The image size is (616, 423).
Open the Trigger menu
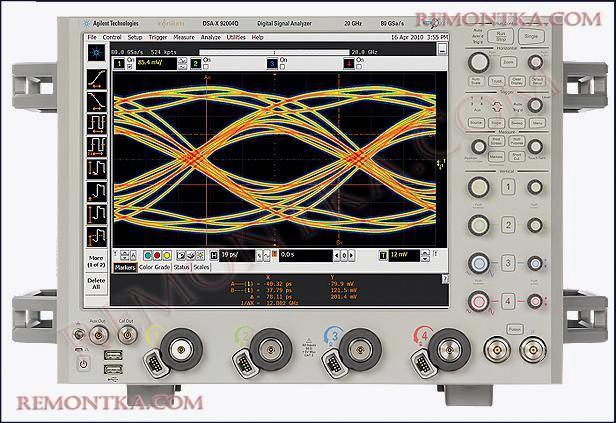pyautogui.click(x=158, y=37)
